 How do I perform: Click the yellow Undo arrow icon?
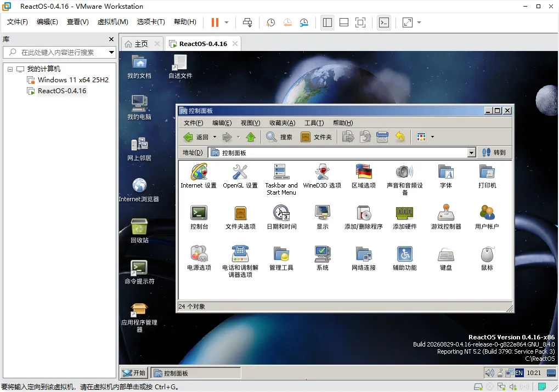click(400, 137)
